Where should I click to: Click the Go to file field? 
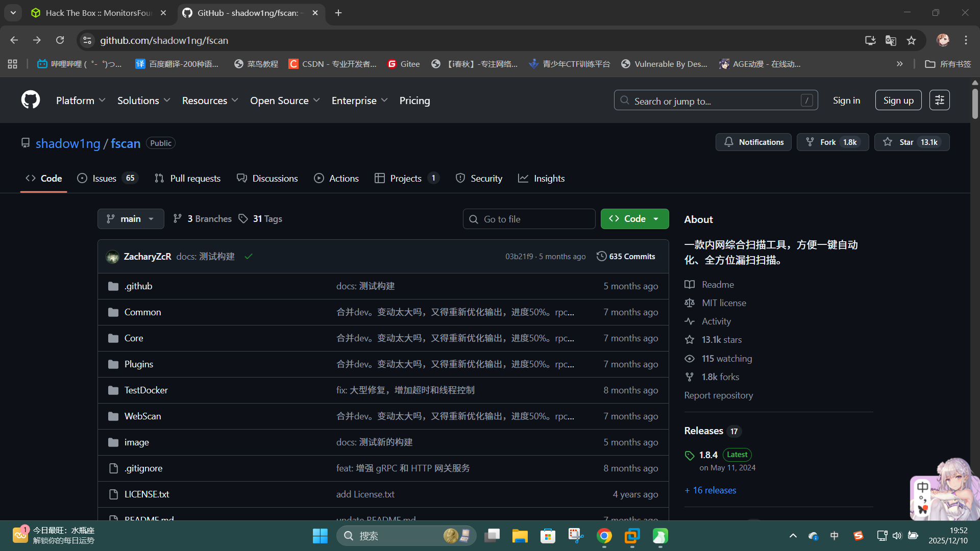(x=529, y=219)
